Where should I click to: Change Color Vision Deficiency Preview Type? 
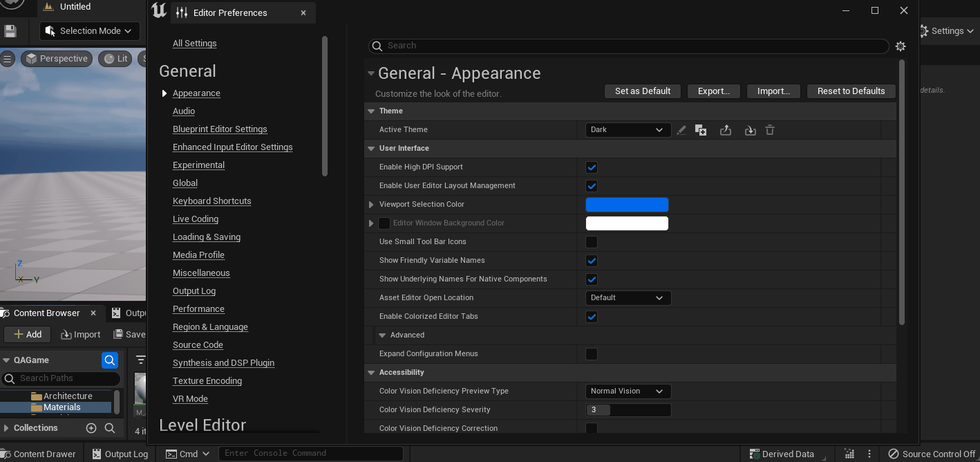627,391
